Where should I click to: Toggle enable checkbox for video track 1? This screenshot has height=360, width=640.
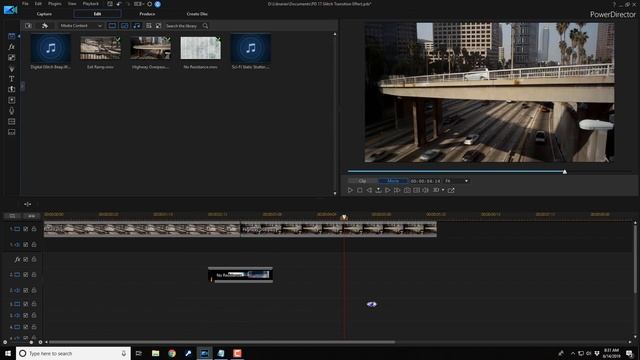(25, 229)
